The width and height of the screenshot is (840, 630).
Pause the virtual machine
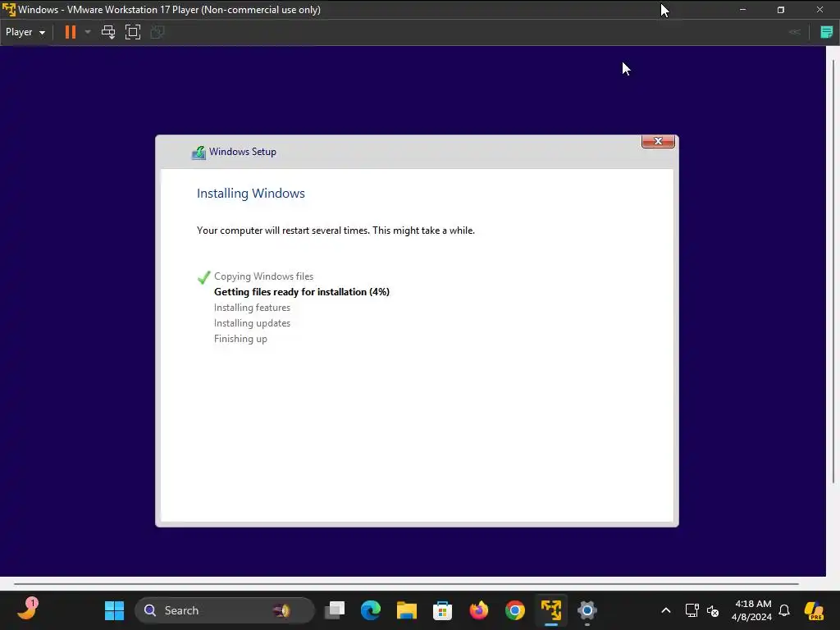tap(71, 32)
